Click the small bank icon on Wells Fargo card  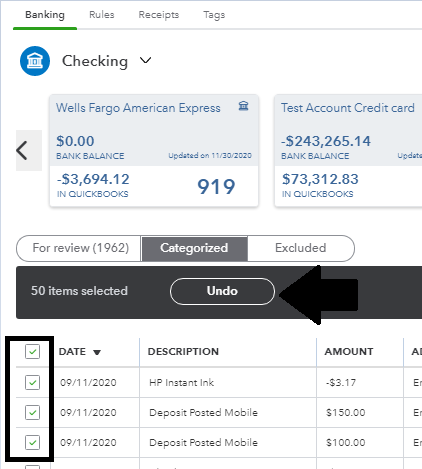(x=243, y=106)
